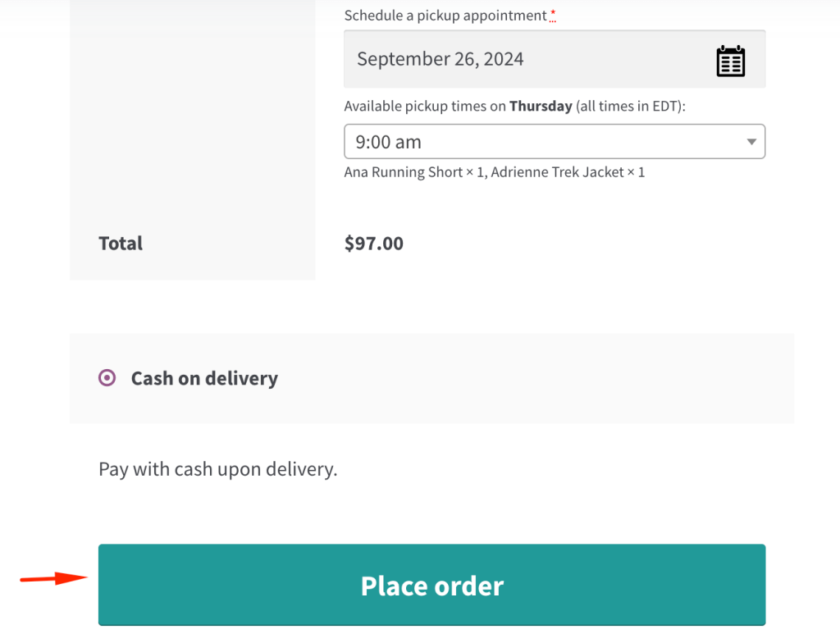Click the Pay with cash upon delivery description

218,469
